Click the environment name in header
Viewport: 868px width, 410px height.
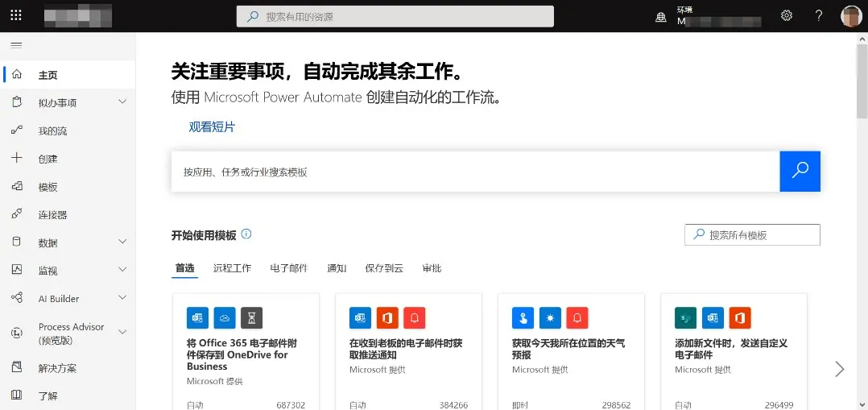(x=719, y=22)
